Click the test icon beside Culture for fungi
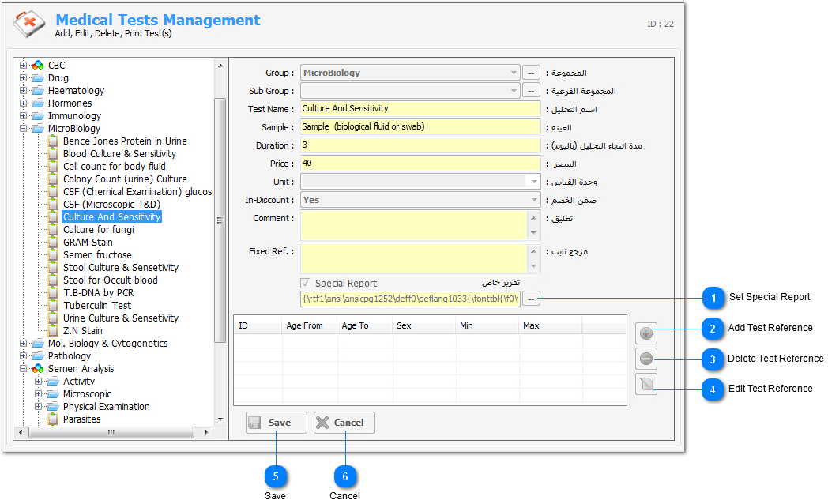This screenshot has height=504, width=828. coord(53,230)
